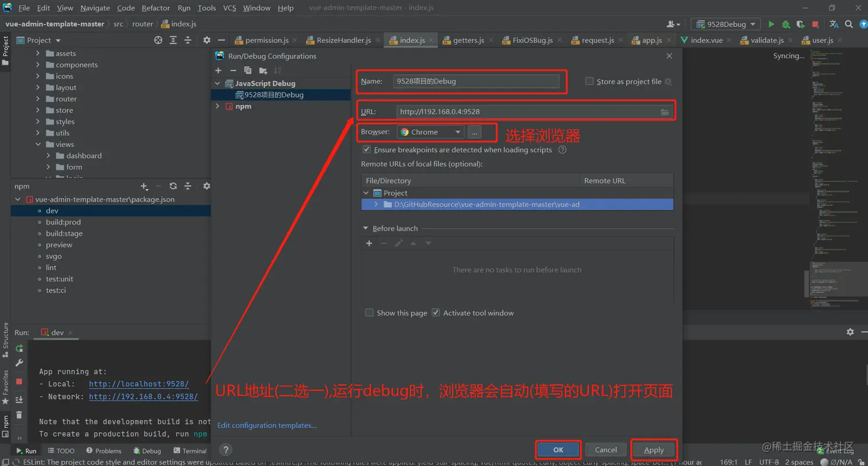The image size is (868, 466).
Task: Switch to the Terminal tab
Action: pyautogui.click(x=190, y=451)
